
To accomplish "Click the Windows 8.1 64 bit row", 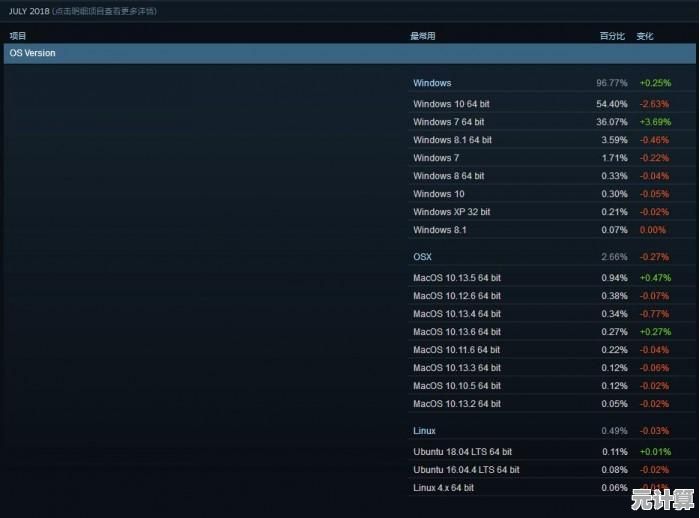I will [x=452, y=140].
